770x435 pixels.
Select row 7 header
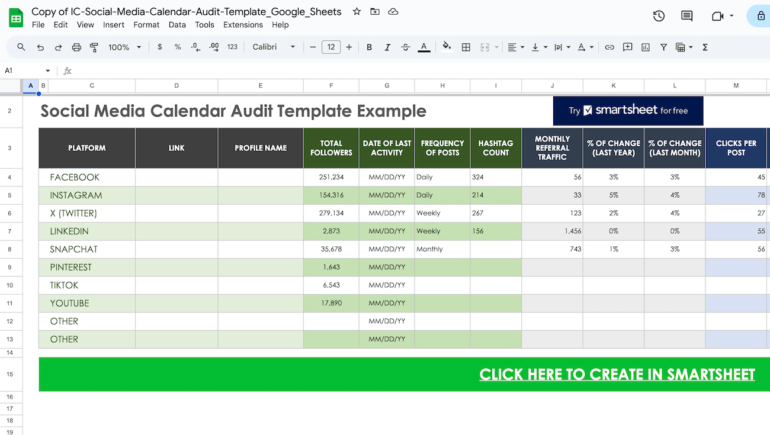click(10, 231)
